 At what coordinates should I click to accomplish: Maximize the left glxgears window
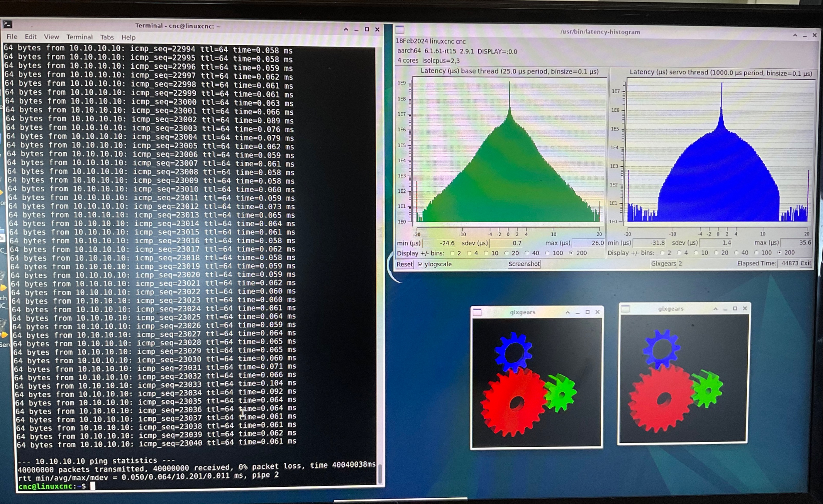[587, 312]
